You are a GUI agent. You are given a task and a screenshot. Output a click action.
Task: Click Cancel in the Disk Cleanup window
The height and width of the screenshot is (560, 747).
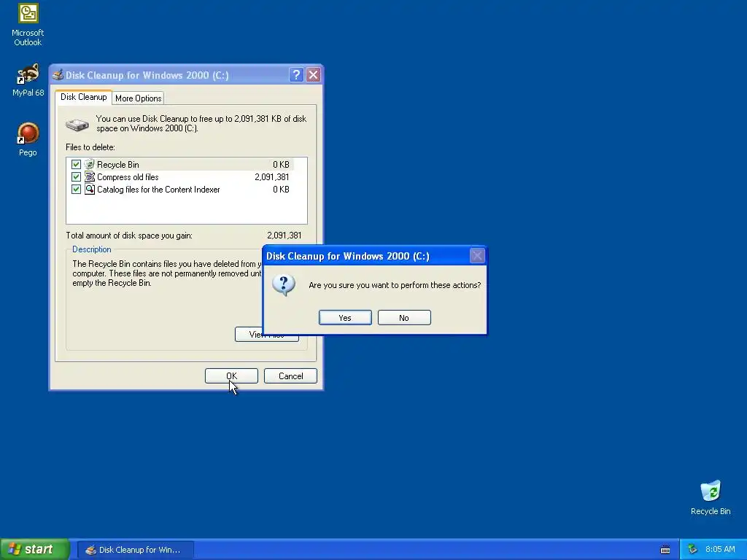(290, 376)
